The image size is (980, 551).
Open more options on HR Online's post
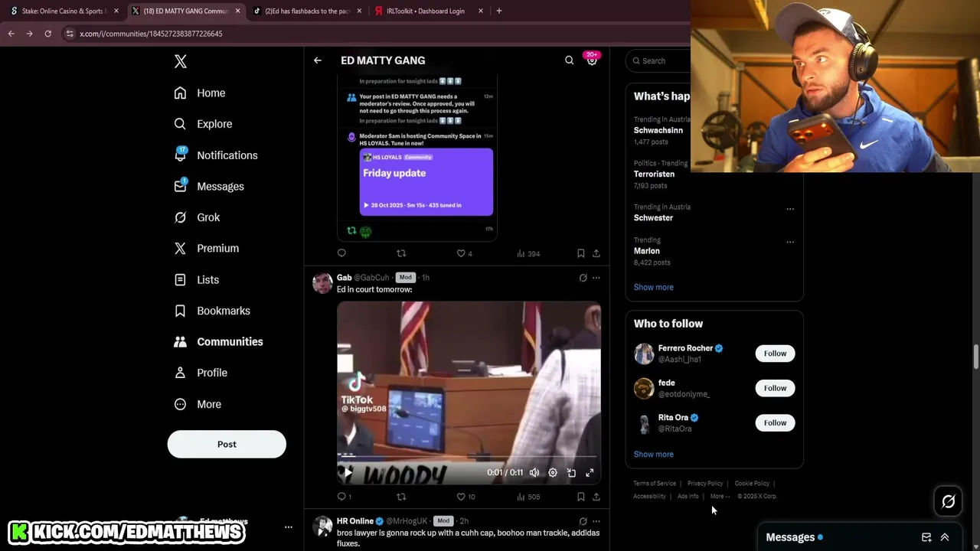(x=596, y=521)
